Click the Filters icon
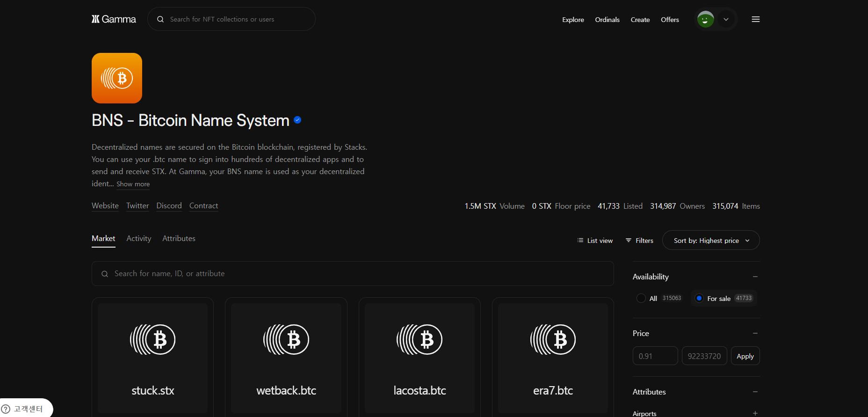The height and width of the screenshot is (417, 868). click(x=629, y=241)
